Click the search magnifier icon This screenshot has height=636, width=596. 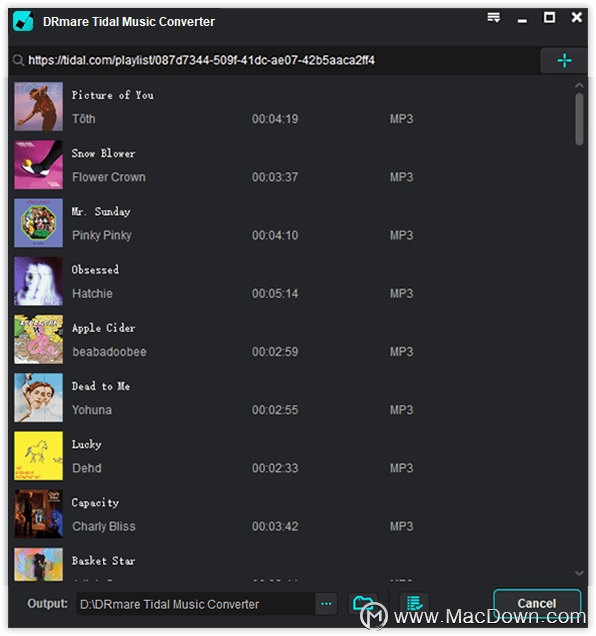tap(18, 60)
